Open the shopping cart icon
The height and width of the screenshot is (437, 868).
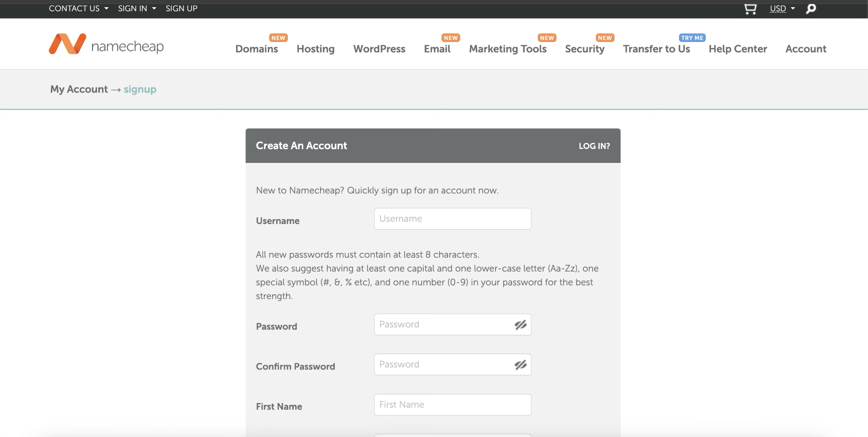coord(750,9)
